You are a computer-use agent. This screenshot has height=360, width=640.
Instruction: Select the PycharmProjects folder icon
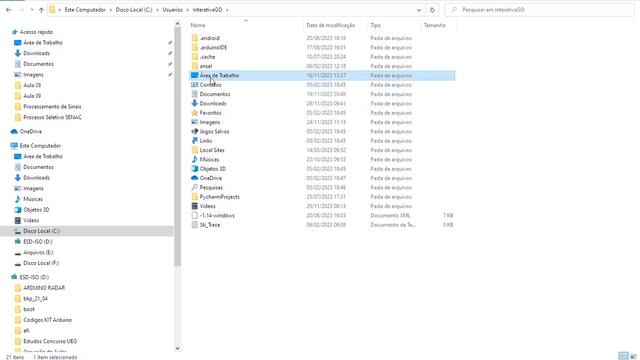(195, 197)
